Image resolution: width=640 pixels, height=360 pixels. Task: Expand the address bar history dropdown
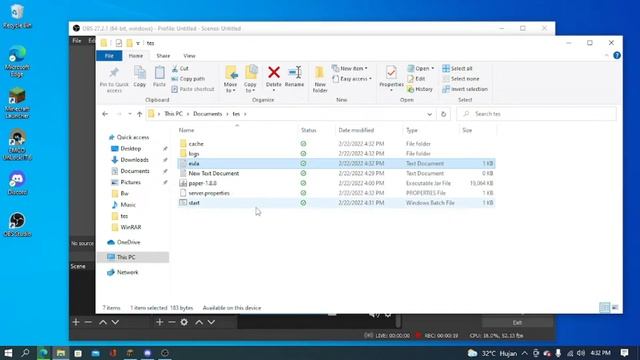[x=429, y=114]
